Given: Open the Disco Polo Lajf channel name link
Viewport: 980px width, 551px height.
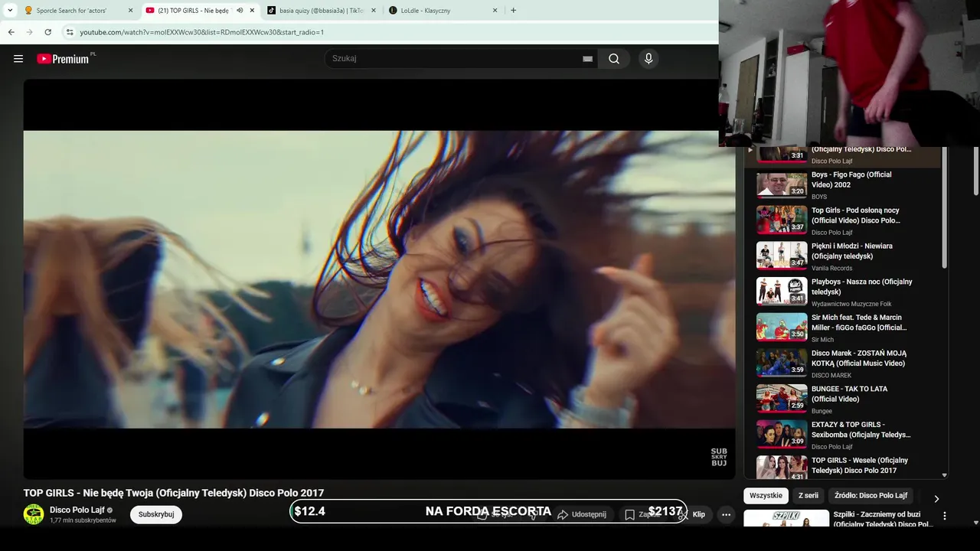Looking at the screenshot, I should [x=77, y=510].
